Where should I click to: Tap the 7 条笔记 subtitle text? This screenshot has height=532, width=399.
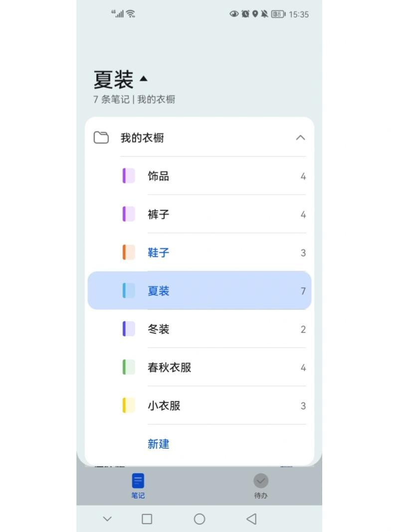pos(111,99)
